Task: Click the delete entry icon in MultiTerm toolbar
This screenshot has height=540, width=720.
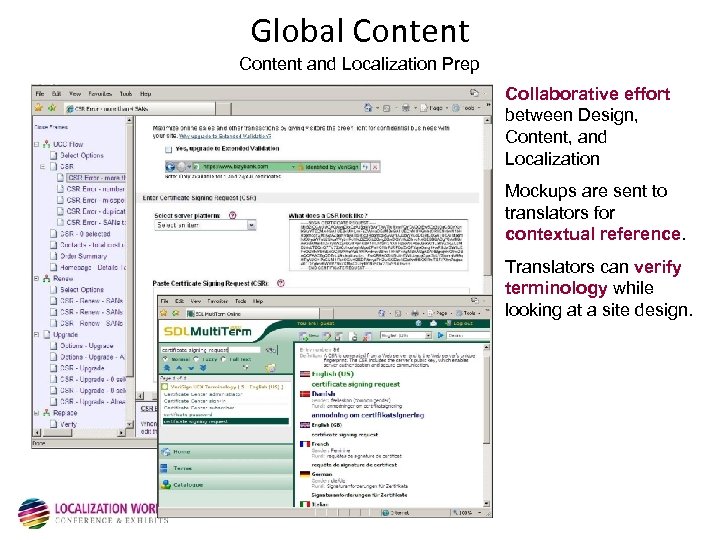Action: 366,336
